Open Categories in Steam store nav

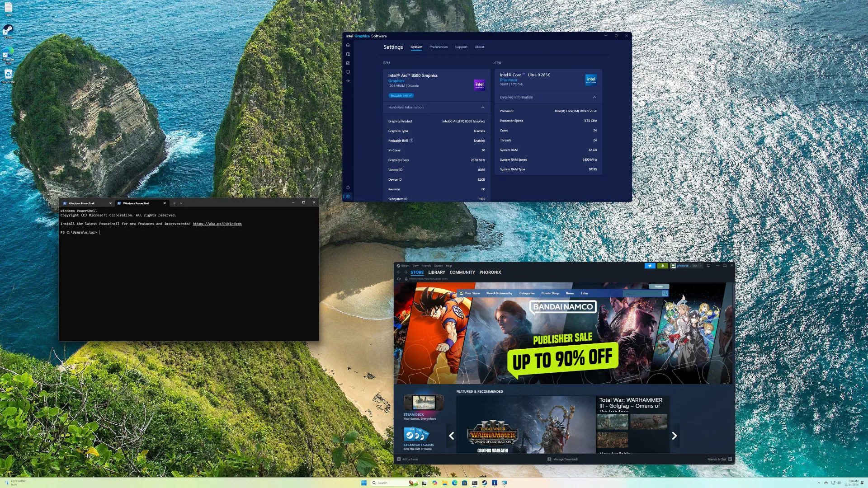527,293
